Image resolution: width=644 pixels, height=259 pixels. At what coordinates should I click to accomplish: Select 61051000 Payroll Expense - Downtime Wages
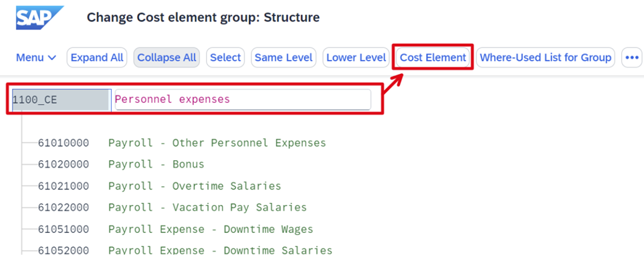[x=175, y=229]
